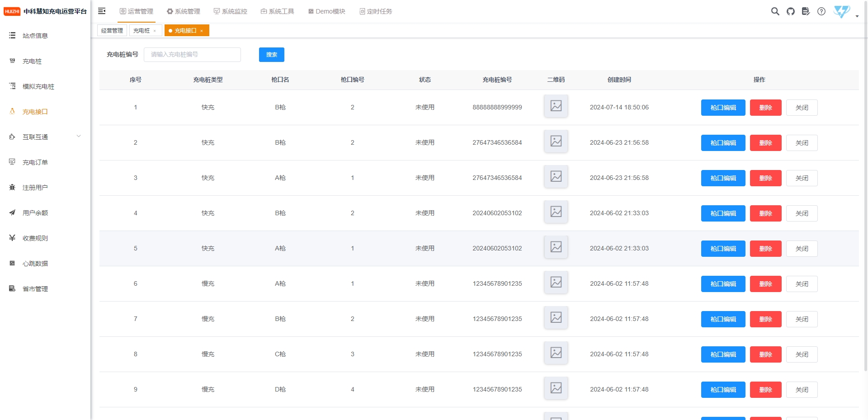Click the 中科慧知充电运营平台 logo
868x420 pixels.
click(45, 11)
